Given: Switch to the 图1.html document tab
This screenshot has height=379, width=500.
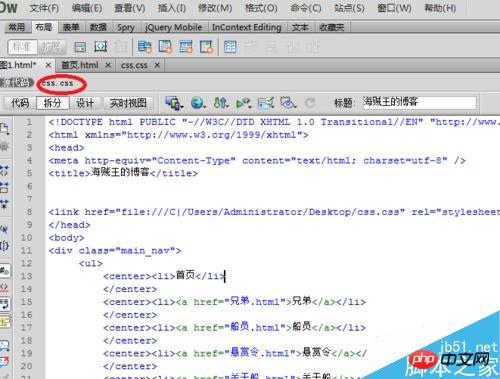Looking at the screenshot, I should [18, 65].
